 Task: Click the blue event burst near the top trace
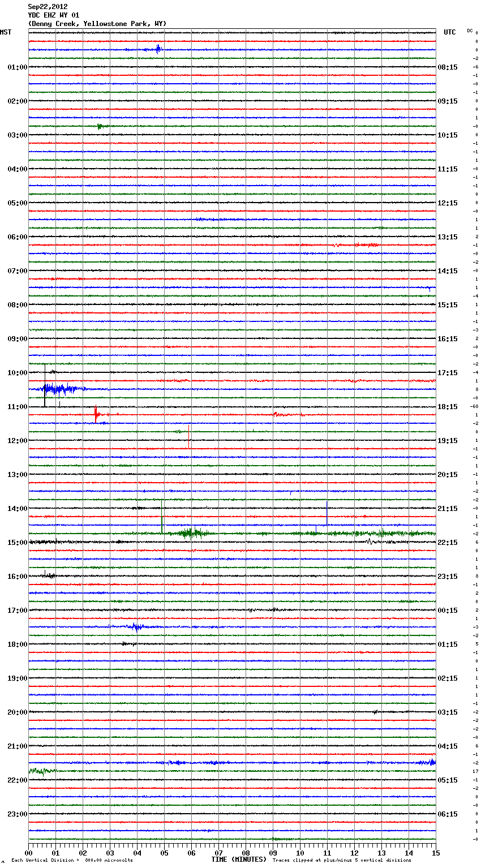point(158,49)
